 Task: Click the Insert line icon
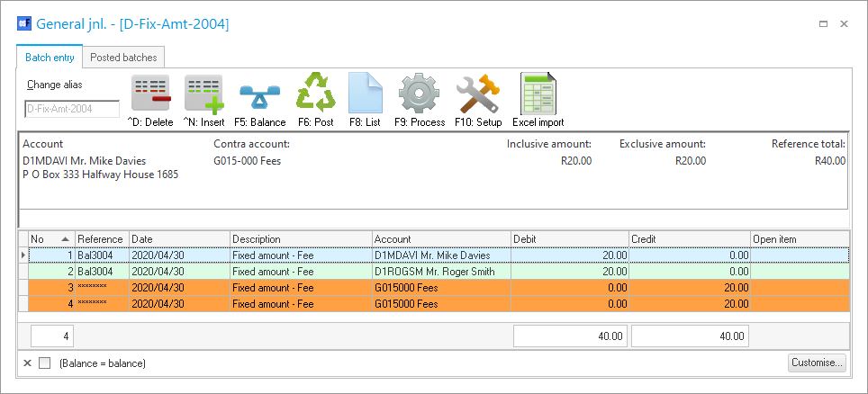coord(203,94)
